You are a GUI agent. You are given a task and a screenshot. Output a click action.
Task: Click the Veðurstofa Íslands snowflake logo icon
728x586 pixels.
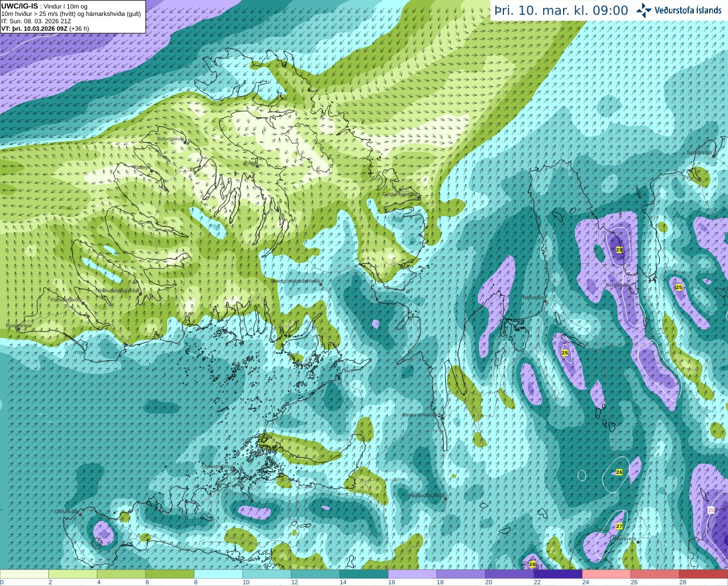(x=643, y=10)
